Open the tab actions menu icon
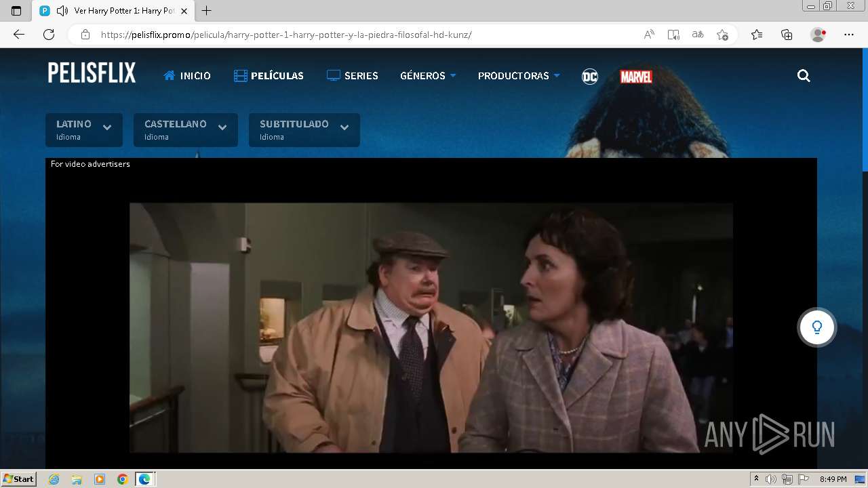This screenshot has height=488, width=868. coord(16,11)
